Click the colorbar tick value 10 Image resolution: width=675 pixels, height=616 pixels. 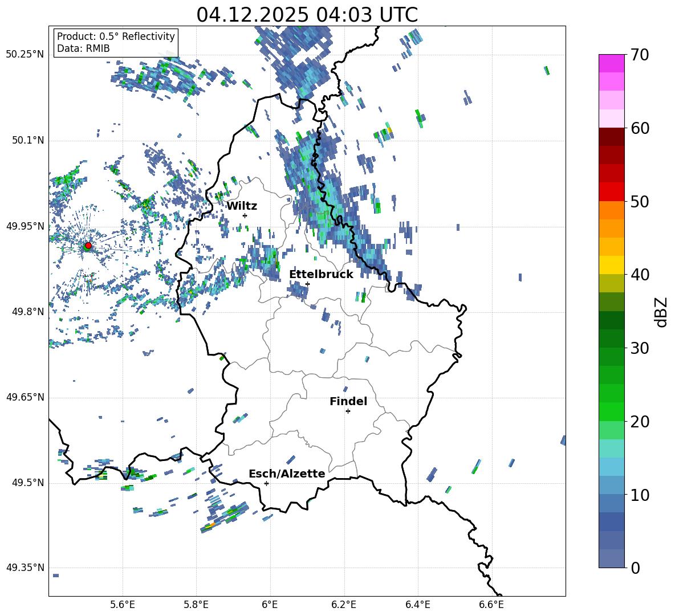pyautogui.click(x=640, y=495)
